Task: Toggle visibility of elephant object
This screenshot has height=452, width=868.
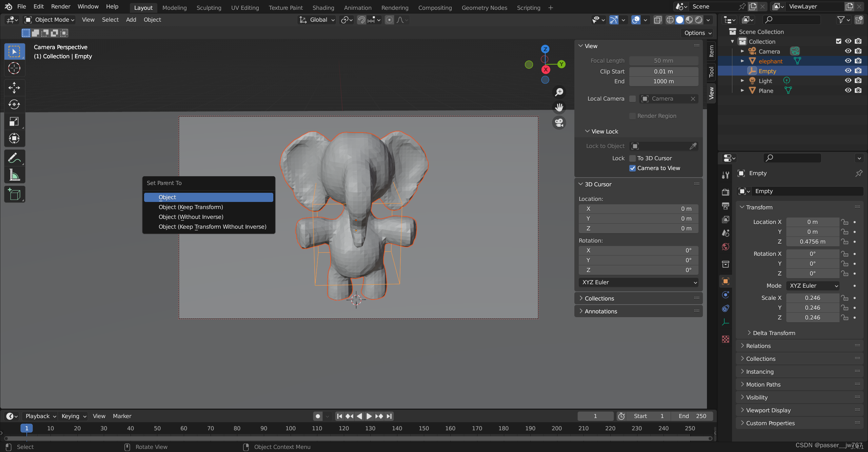Action: click(x=848, y=61)
